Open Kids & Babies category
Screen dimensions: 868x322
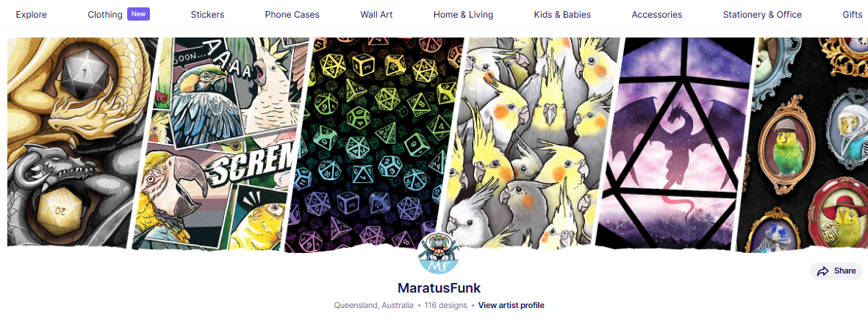[x=562, y=15]
